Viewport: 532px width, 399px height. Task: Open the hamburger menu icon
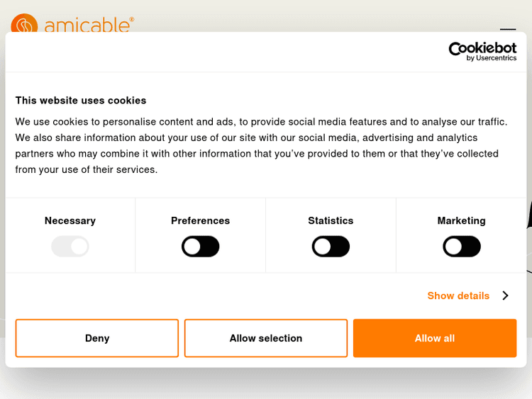point(508,28)
